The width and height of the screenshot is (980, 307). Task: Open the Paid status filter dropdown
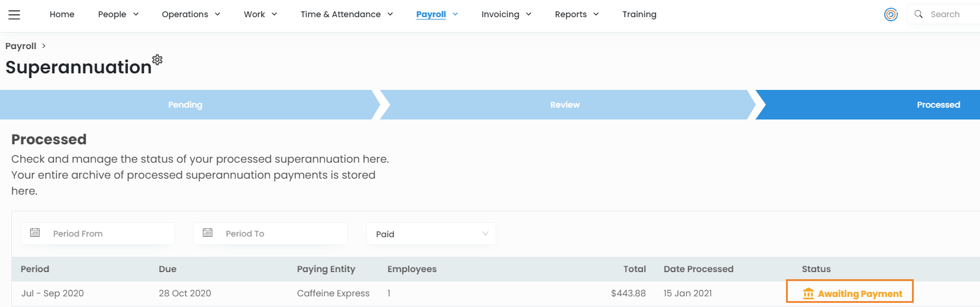point(431,234)
